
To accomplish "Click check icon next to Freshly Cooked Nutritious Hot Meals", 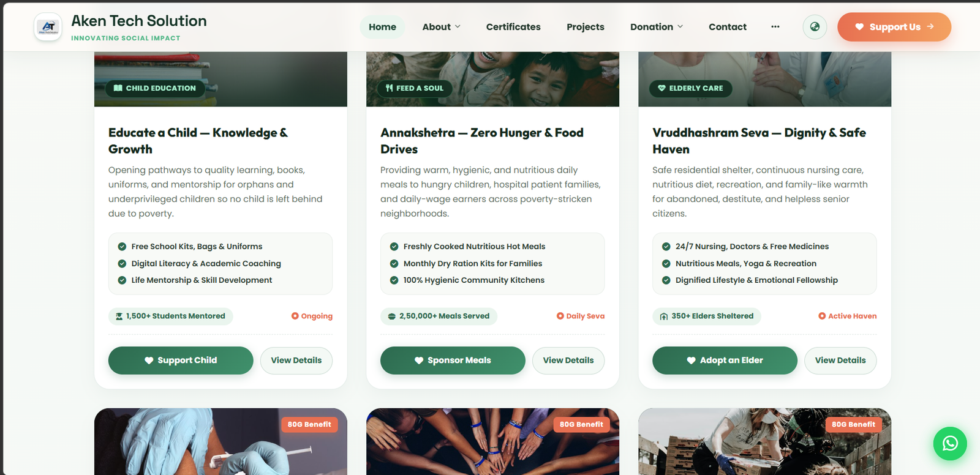I will [394, 247].
